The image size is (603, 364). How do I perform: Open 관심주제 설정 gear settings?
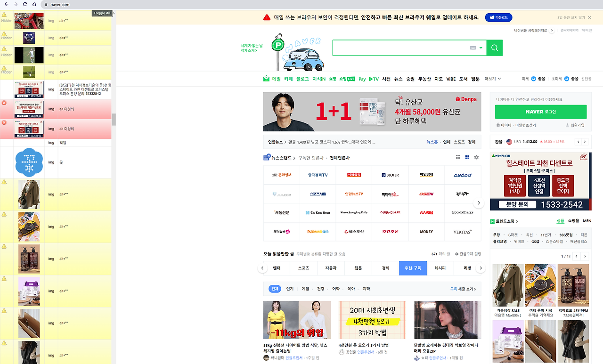468,254
